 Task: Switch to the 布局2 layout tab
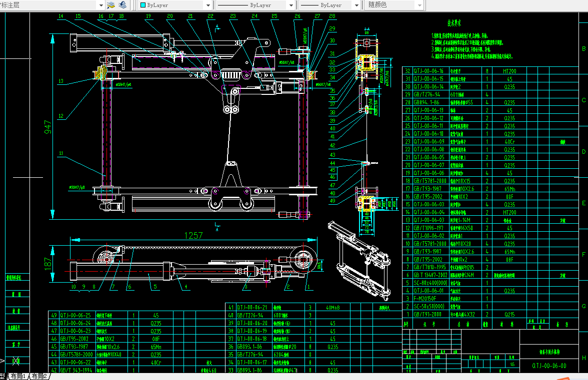coord(39,377)
